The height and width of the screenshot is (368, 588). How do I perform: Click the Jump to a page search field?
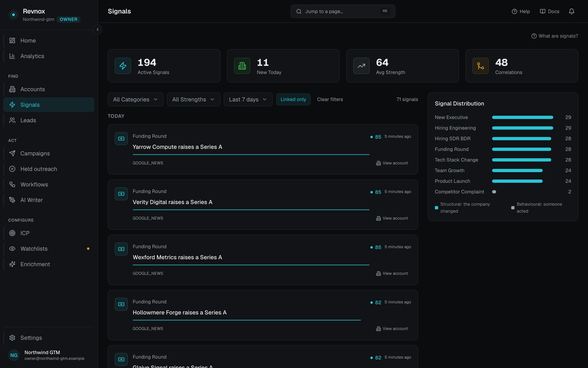(x=343, y=11)
